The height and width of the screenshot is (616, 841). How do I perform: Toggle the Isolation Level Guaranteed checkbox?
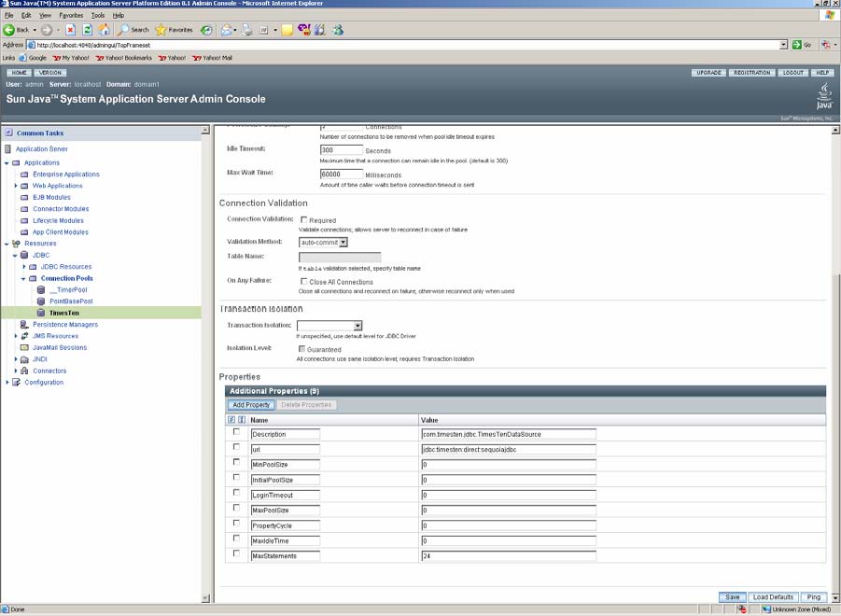pos(302,349)
